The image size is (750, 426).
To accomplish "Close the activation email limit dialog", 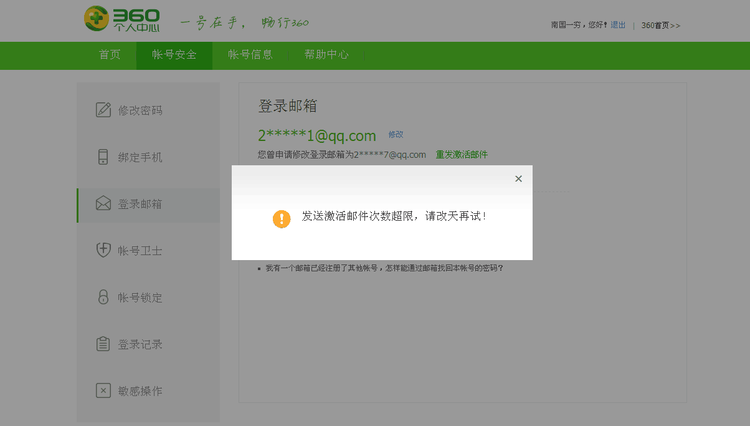I will (x=518, y=179).
